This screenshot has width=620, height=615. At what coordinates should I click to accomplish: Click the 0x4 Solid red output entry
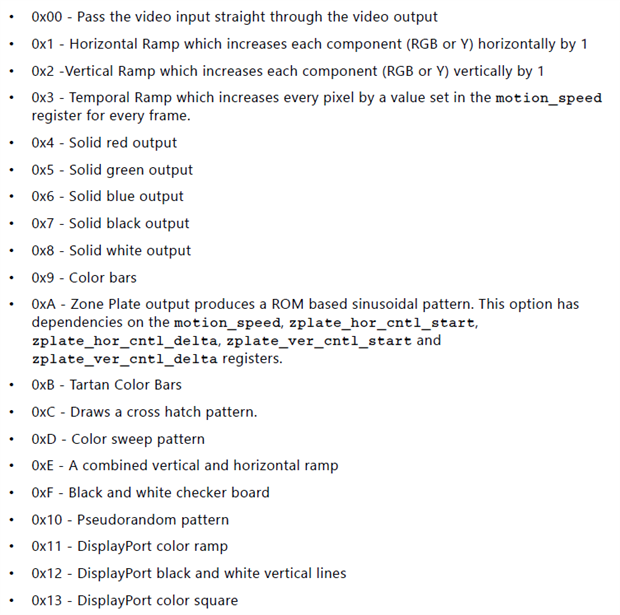pos(104,143)
